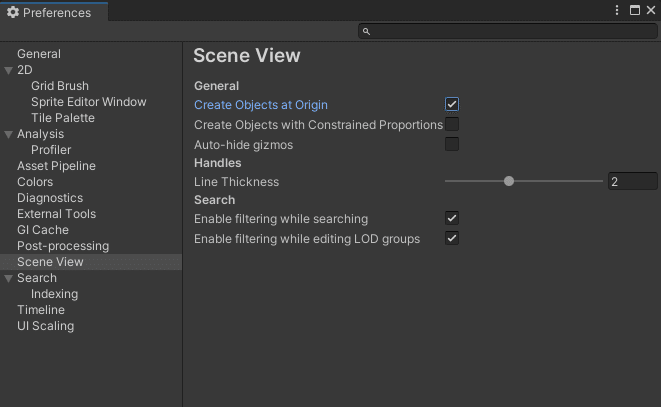Open External Tools preferences
661x407 pixels.
pos(56,214)
